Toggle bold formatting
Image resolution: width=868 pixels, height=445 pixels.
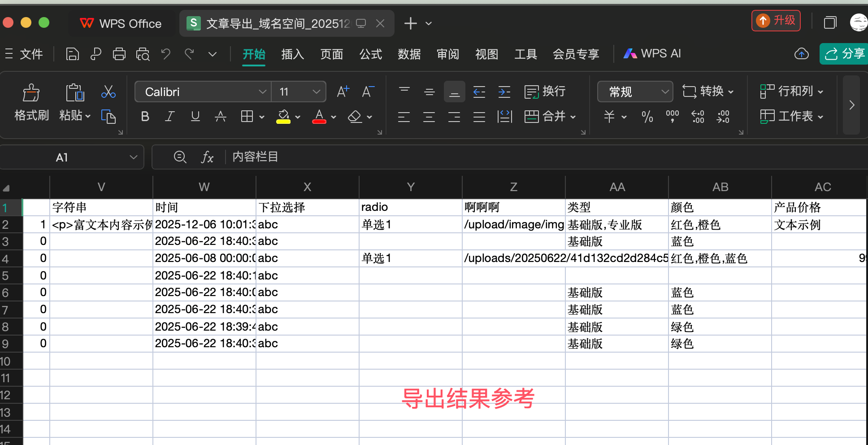[x=144, y=116]
